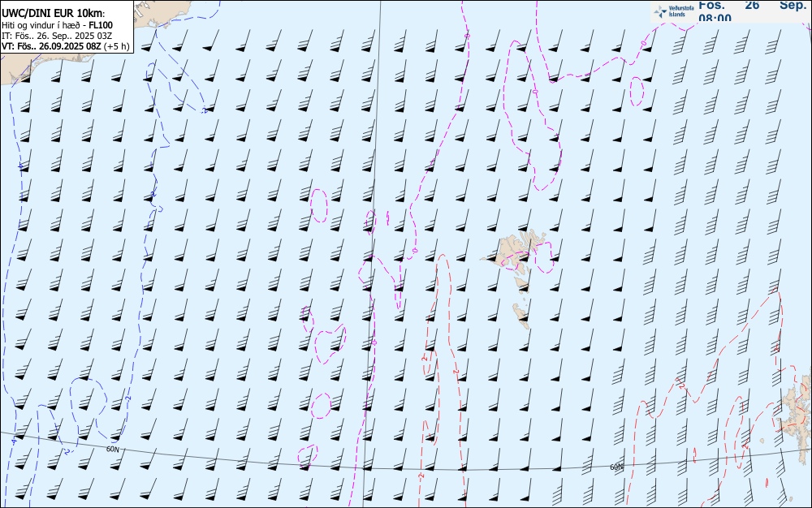Image resolution: width=812 pixels, height=508 pixels.
Task: Select the 'UWC/DINI EUR 10km:' title text
Action: point(54,14)
